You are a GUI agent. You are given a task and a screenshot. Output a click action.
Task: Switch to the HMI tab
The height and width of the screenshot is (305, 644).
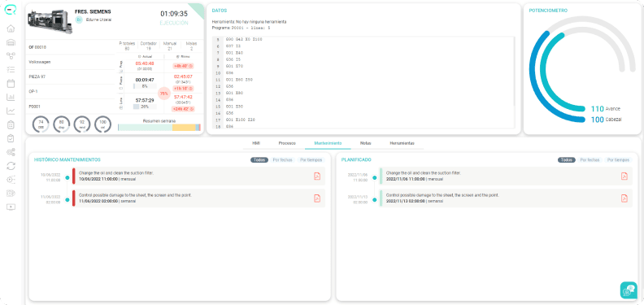(256, 143)
